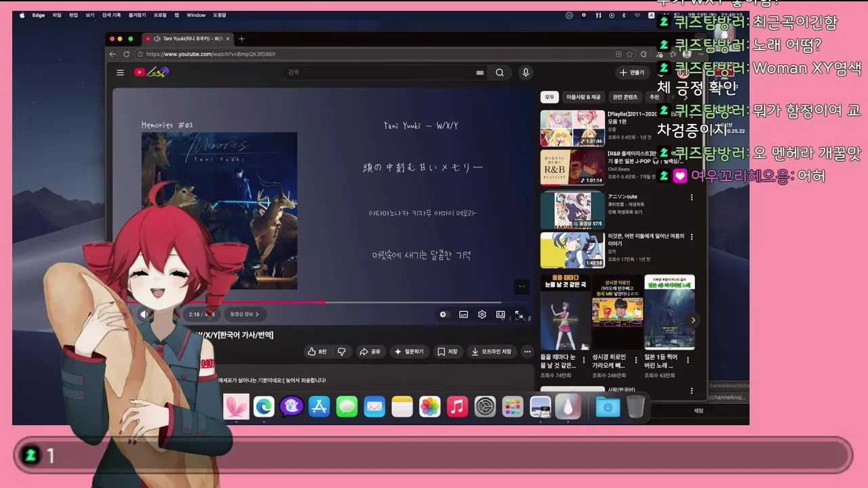The width and height of the screenshot is (868, 488).
Task: Expand the 동영상 정보 chip
Action: click(x=245, y=314)
